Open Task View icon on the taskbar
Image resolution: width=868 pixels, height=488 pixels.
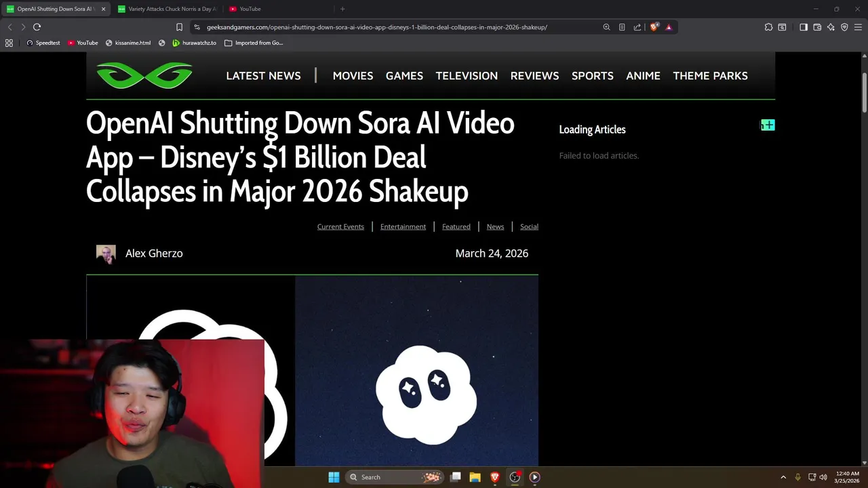pyautogui.click(x=456, y=477)
